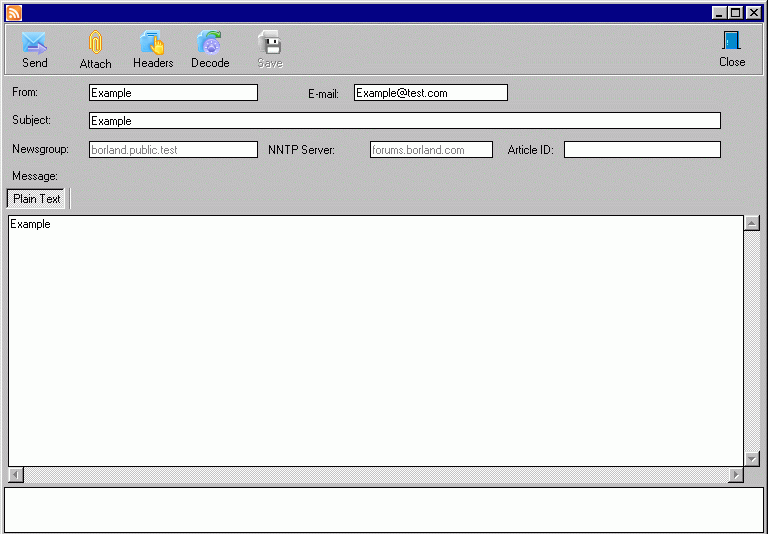768x534 pixels.
Task: Click the Close door icon
Action: [x=732, y=41]
